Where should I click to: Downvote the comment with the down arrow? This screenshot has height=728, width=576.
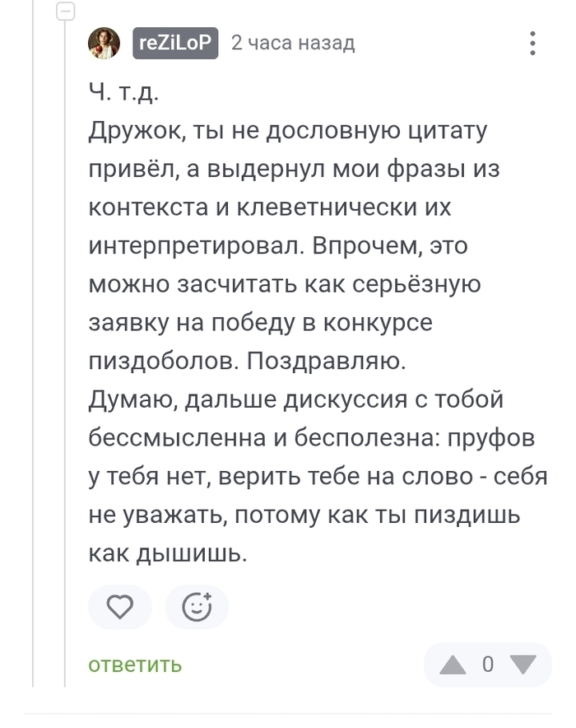click(x=523, y=665)
